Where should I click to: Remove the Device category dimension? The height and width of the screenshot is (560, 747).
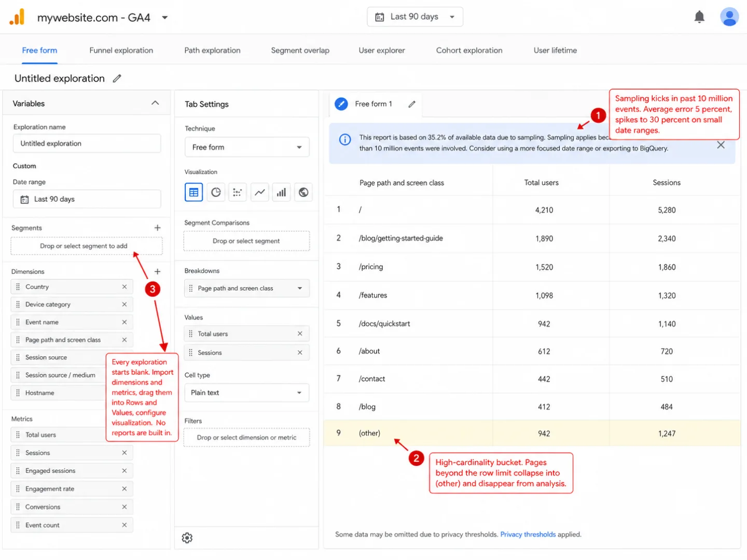click(x=125, y=304)
